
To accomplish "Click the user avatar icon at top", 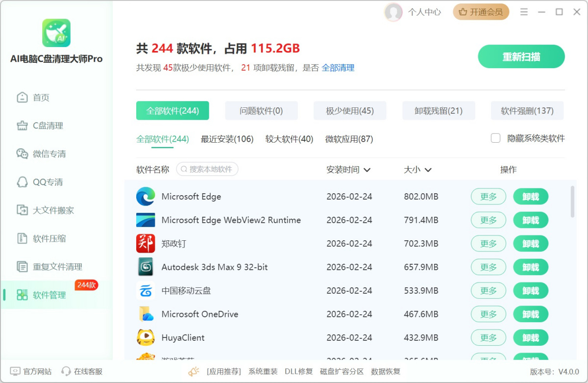I will click(393, 12).
